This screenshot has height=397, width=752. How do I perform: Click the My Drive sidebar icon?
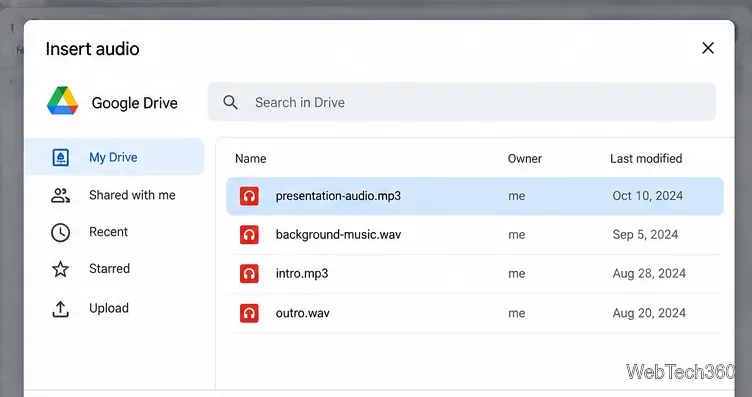click(60, 157)
